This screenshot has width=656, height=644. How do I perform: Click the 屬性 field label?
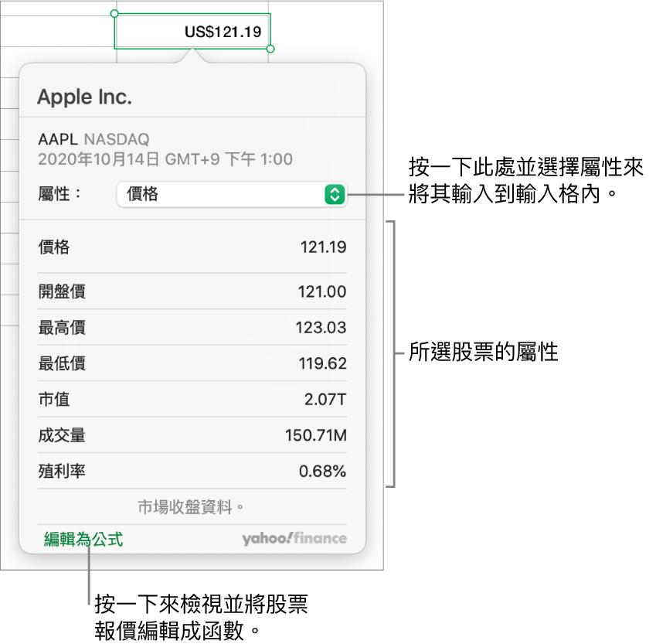59,194
